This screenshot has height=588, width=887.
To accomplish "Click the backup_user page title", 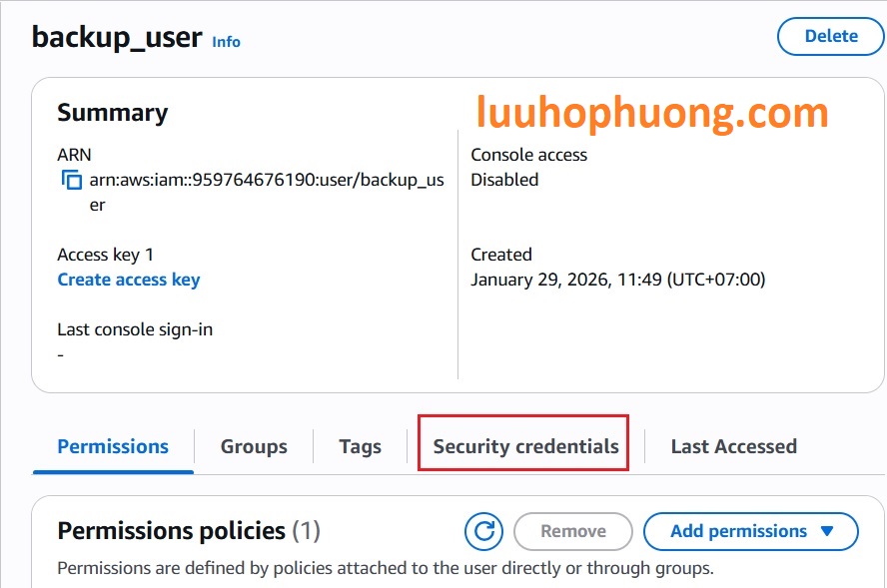I will (x=116, y=37).
